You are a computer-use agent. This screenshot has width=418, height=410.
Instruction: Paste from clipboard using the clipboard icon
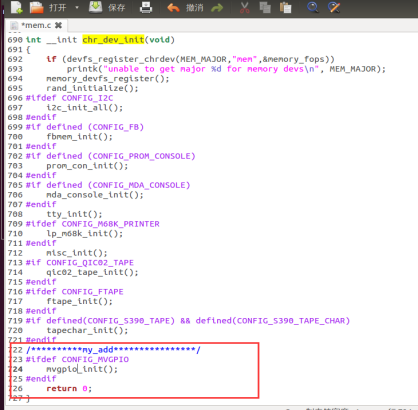[285, 7]
